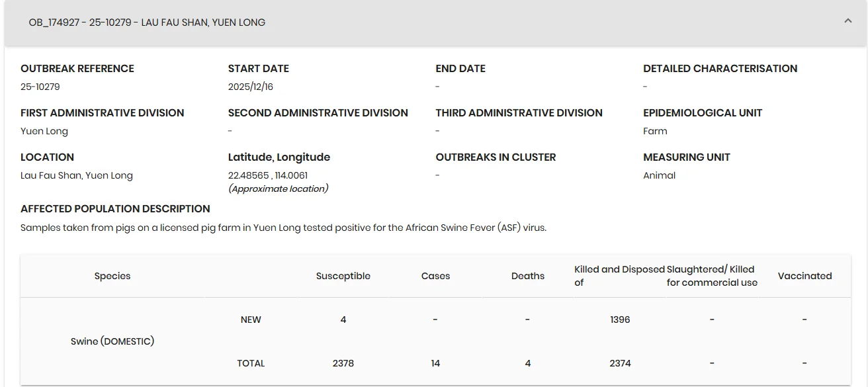The width and height of the screenshot is (868, 387).
Task: Click the Deaths column header
Action: pyautogui.click(x=528, y=276)
